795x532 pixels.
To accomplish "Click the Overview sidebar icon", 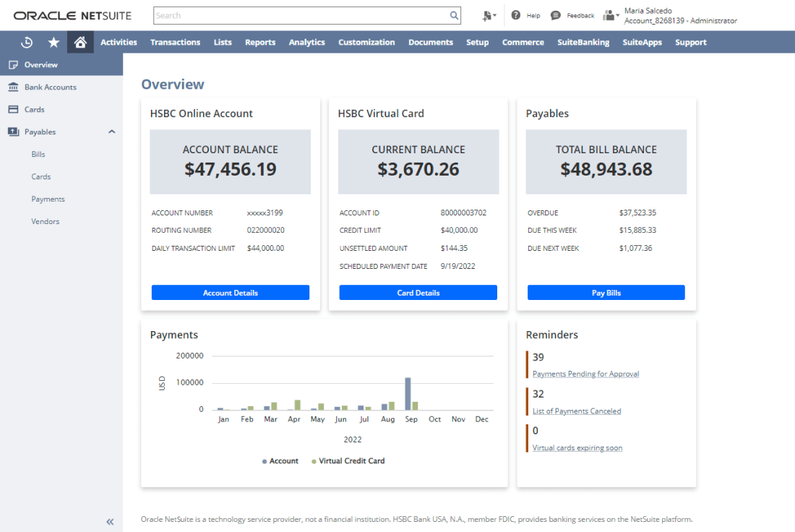I will [13, 65].
